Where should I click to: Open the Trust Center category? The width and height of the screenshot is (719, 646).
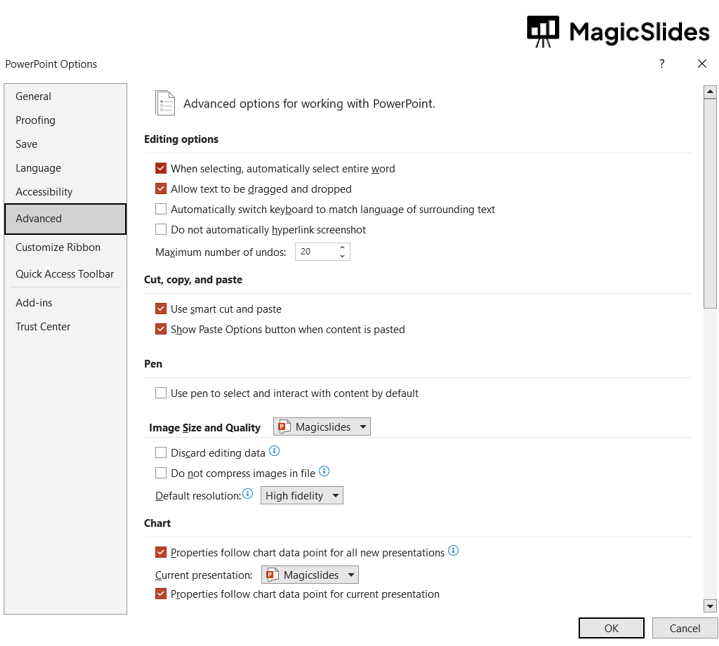click(43, 327)
